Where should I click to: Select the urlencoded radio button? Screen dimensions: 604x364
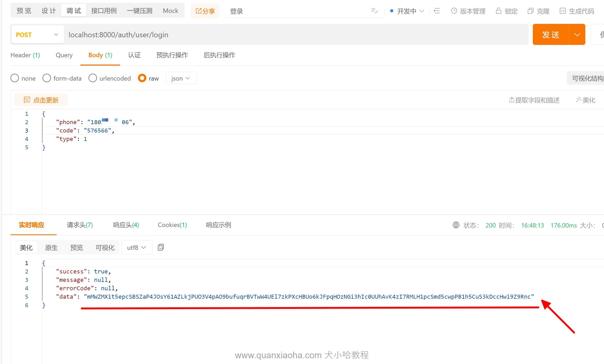(x=93, y=78)
